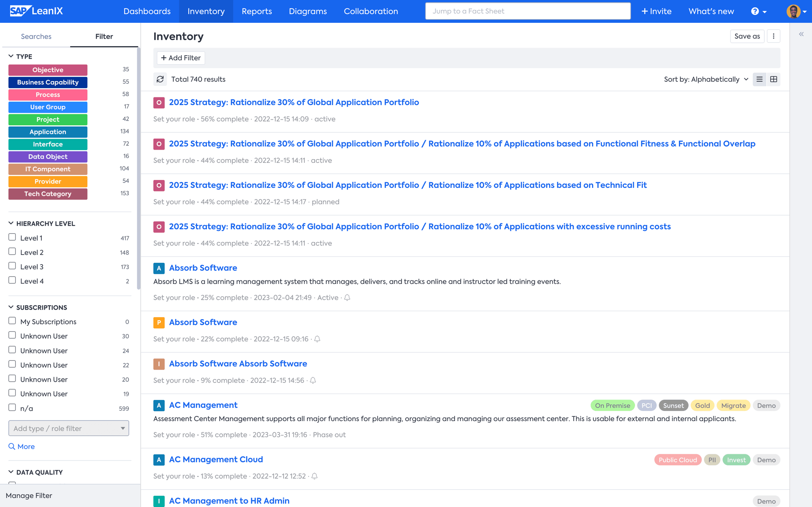Viewport: 812px width, 507px height.
Task: Check the Level 1 hierarchy checkbox
Action: coord(12,237)
